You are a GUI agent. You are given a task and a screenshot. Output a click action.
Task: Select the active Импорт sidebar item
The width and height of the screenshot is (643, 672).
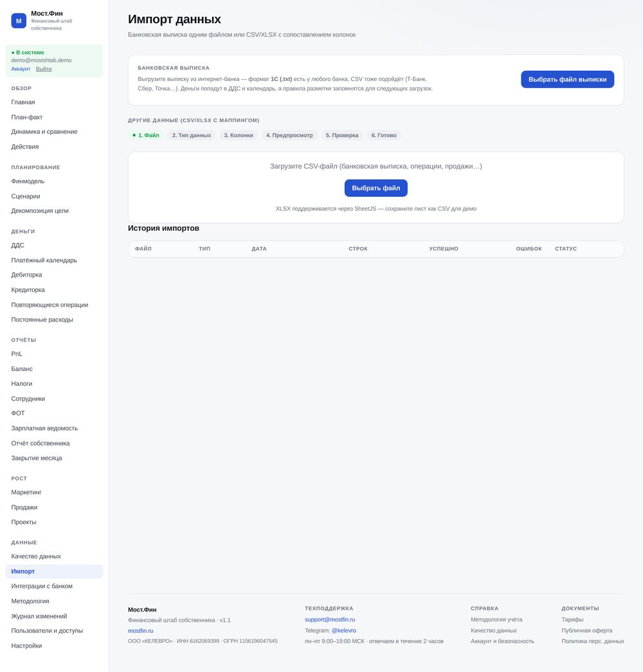[55, 571]
